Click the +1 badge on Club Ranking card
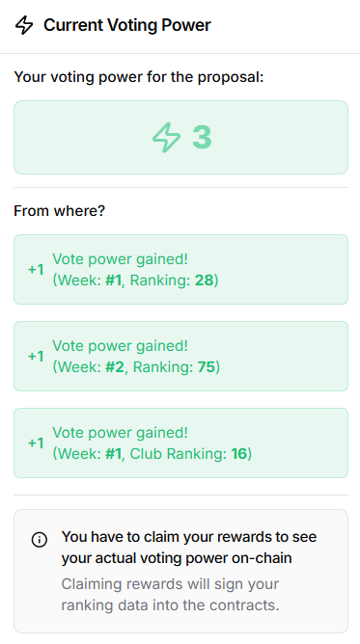The height and width of the screenshot is (644, 360). 36,443
